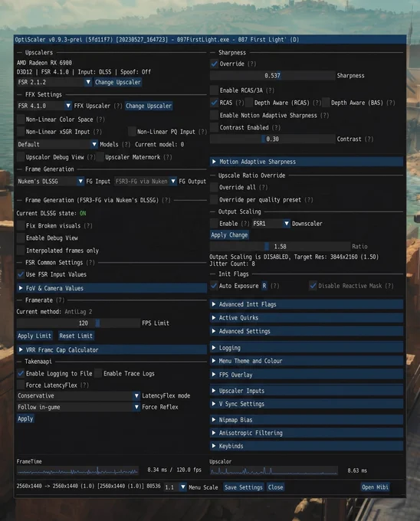This screenshot has height=521, width=420.
Task: Toggle Enable Trace Logs checkbox
Action: tap(98, 373)
